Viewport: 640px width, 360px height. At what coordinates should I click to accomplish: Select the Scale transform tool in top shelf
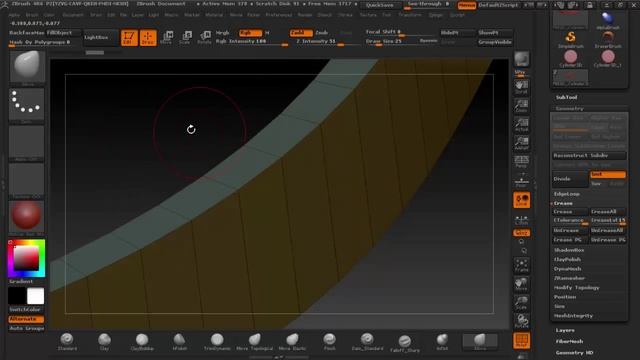click(185, 38)
